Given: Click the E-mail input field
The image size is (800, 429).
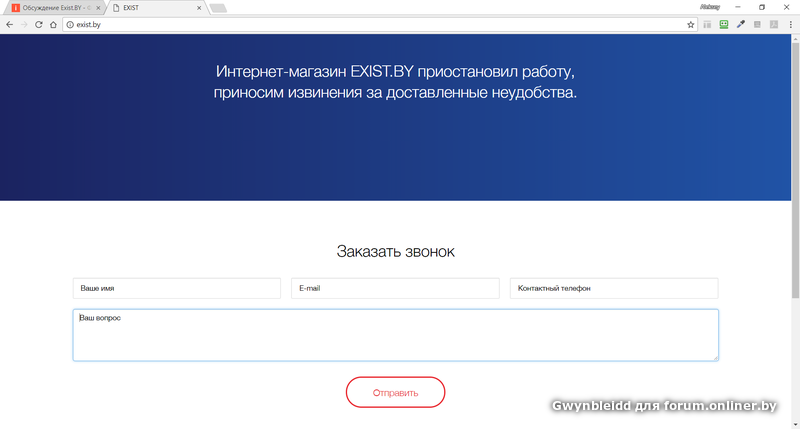Looking at the screenshot, I should point(395,288).
